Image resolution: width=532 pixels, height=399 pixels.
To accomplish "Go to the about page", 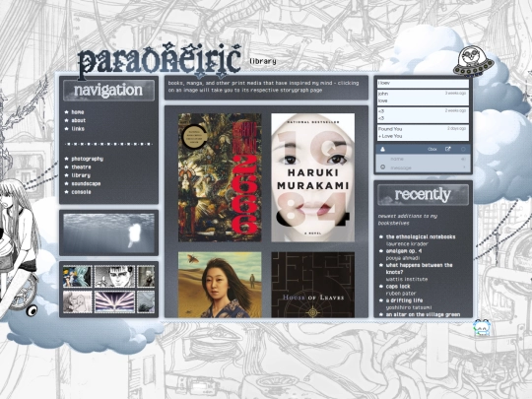I will [x=79, y=120].
